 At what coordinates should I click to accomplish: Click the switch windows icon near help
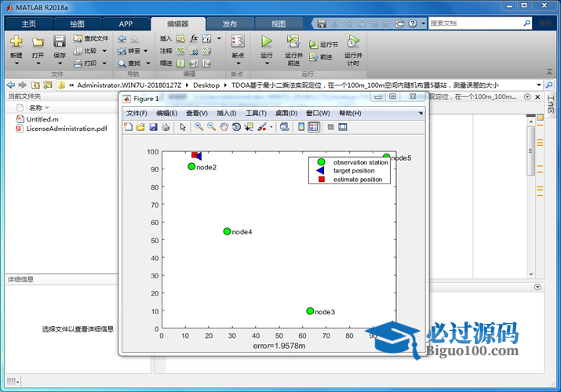[x=399, y=24]
